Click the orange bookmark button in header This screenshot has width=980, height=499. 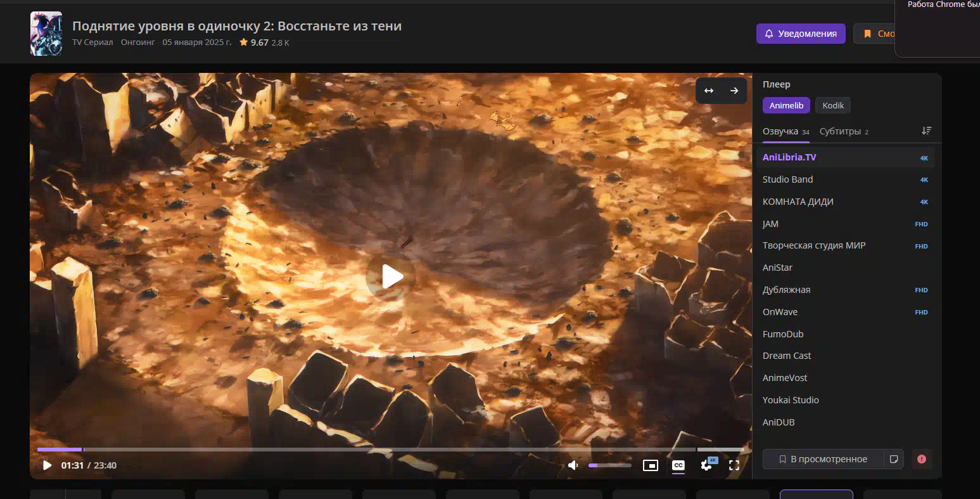tap(875, 34)
